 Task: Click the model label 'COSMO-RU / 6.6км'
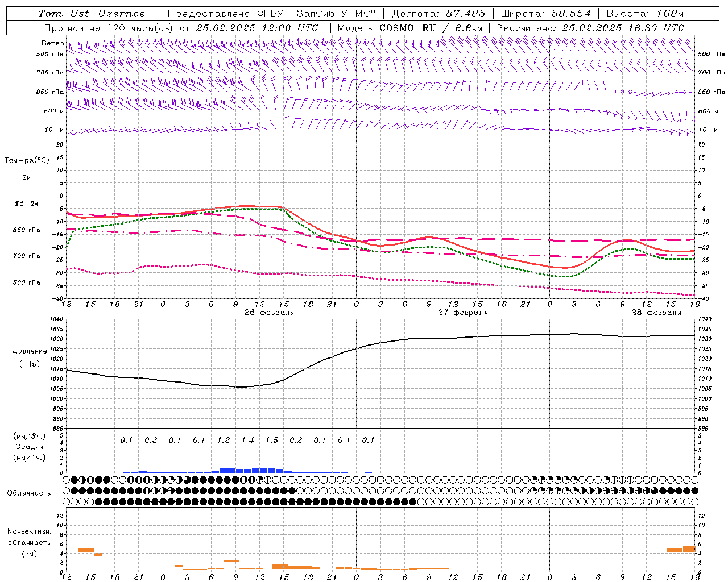pos(431,28)
